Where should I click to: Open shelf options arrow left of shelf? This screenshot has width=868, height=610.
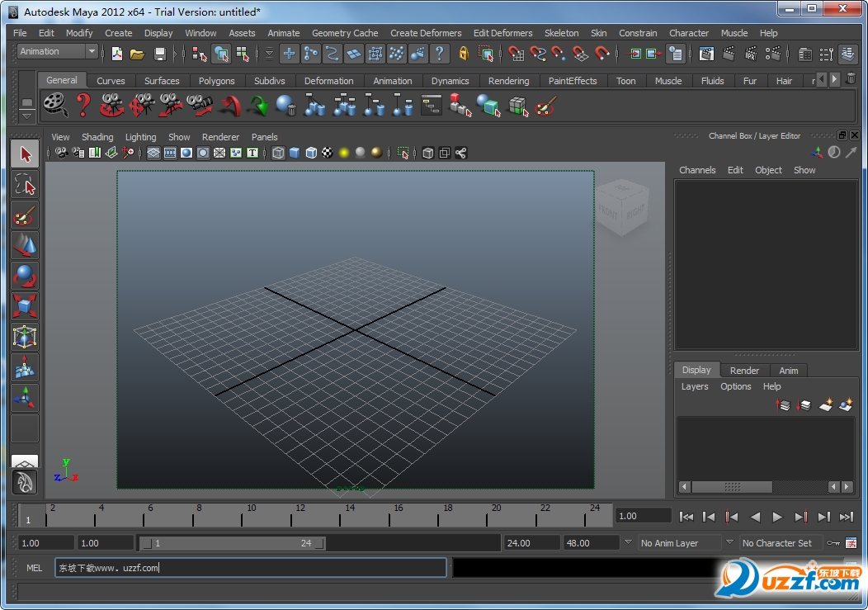26,116
